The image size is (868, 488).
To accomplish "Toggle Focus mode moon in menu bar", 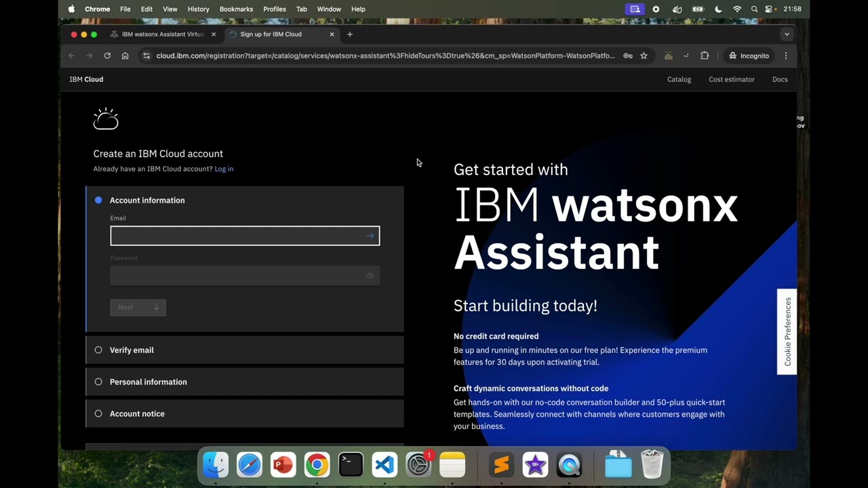I will [719, 9].
